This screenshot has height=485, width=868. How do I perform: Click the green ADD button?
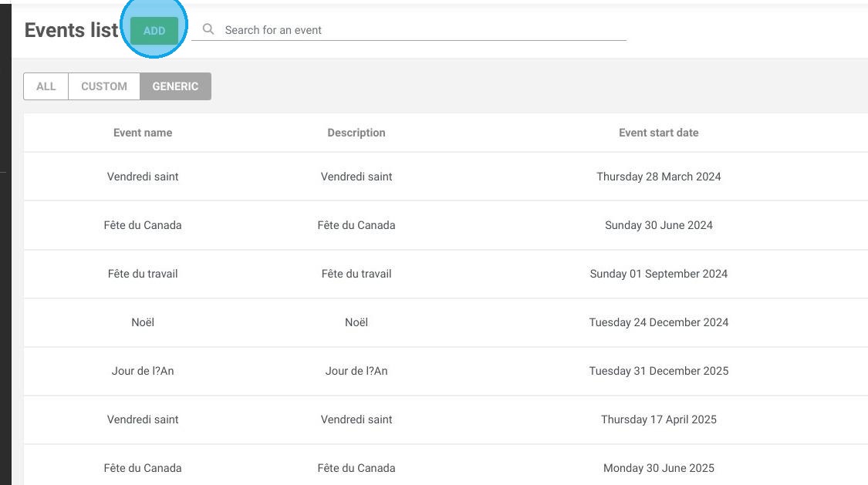154,30
